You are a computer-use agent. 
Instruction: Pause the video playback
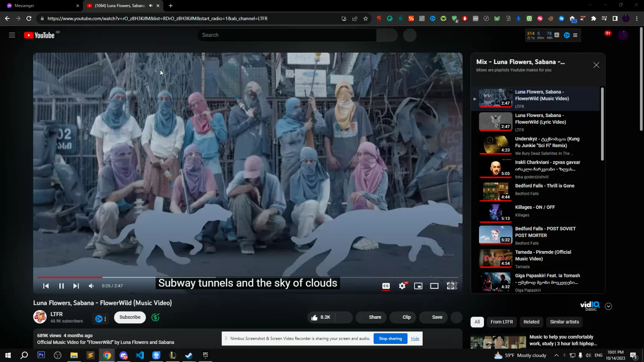[x=61, y=286]
